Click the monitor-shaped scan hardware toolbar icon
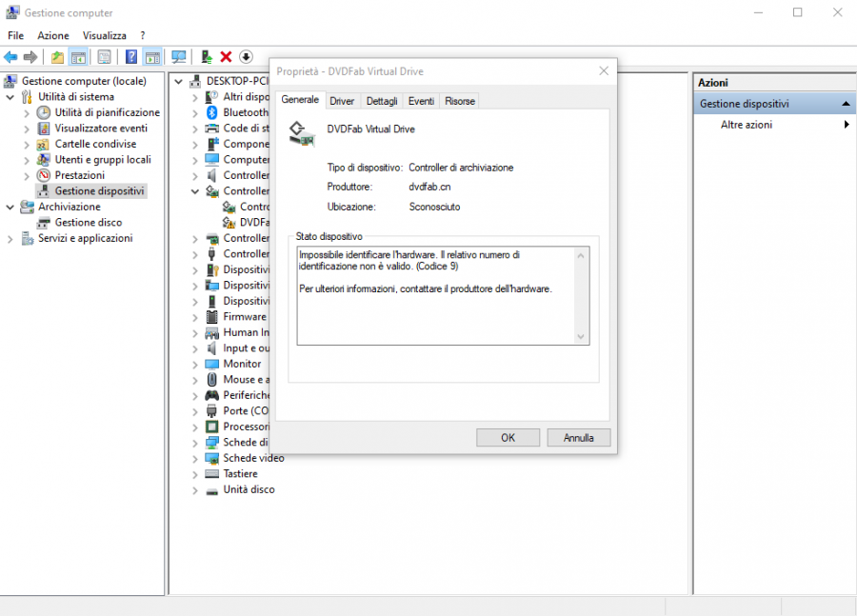Image resolution: width=857 pixels, height=616 pixels. click(178, 57)
